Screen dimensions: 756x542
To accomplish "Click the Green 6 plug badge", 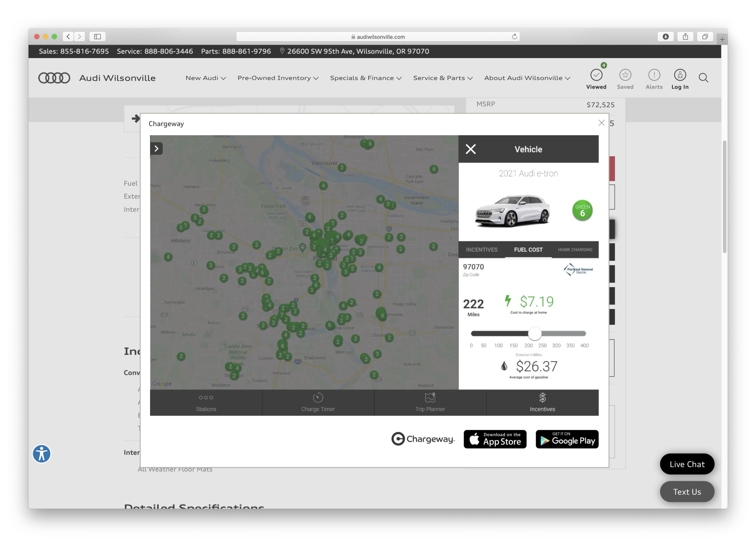I will [x=582, y=210].
